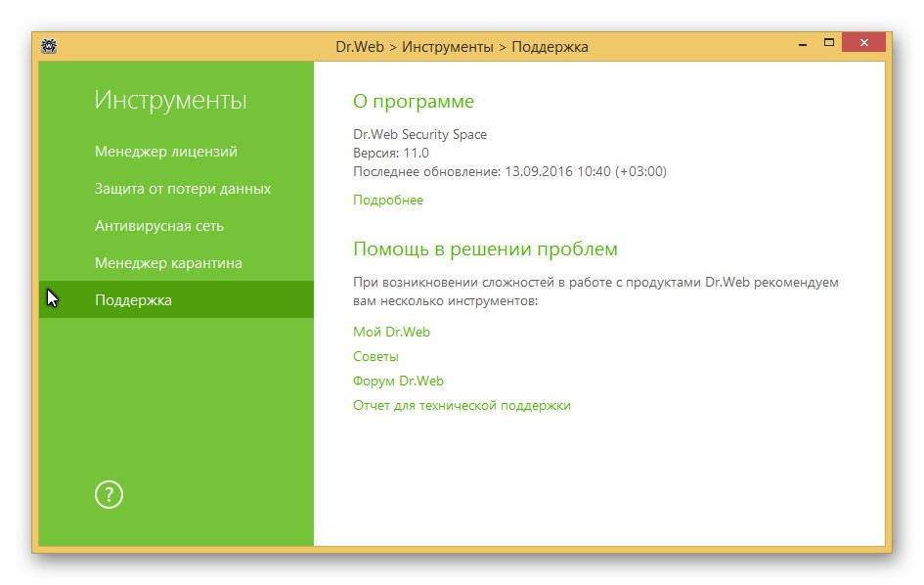924x585 pixels.
Task: Minimize the Dr.Web window
Action: pos(803,44)
